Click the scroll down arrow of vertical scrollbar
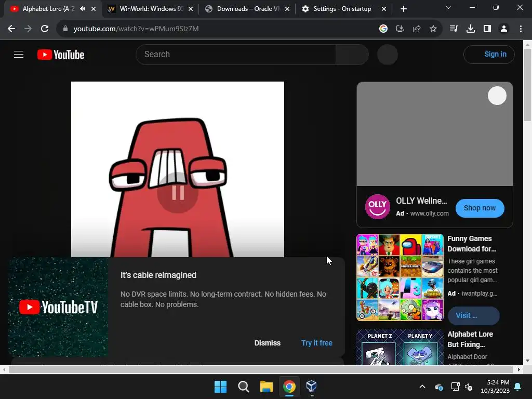 (x=528, y=361)
